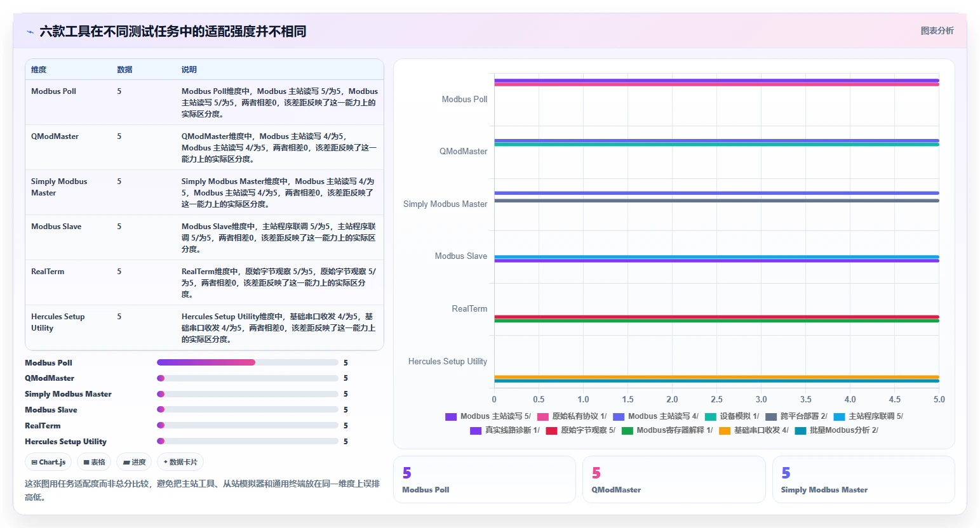Click the 5.0 x-axis tick label
Image resolution: width=980 pixels, height=528 pixels.
[x=939, y=399]
